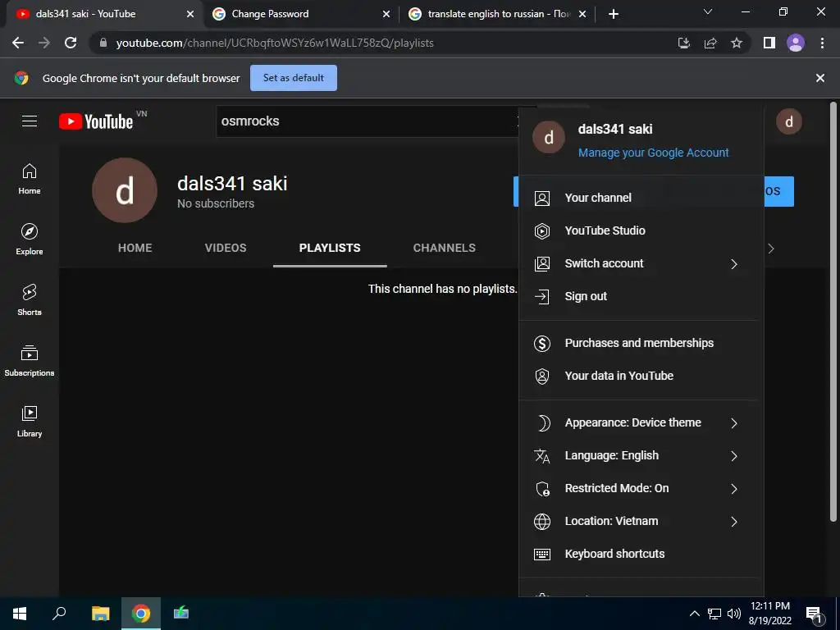Click the Sign out arrow icon
The height and width of the screenshot is (630, 840).
click(542, 296)
